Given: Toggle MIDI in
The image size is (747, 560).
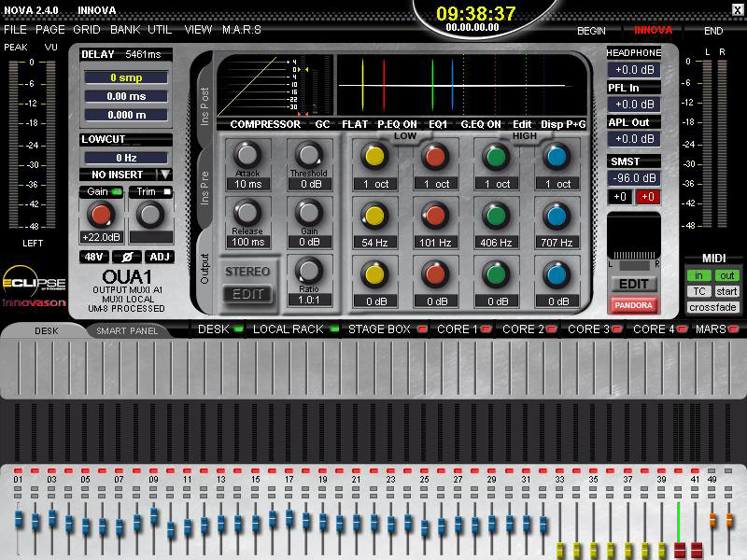Looking at the screenshot, I should pyautogui.click(x=698, y=275).
